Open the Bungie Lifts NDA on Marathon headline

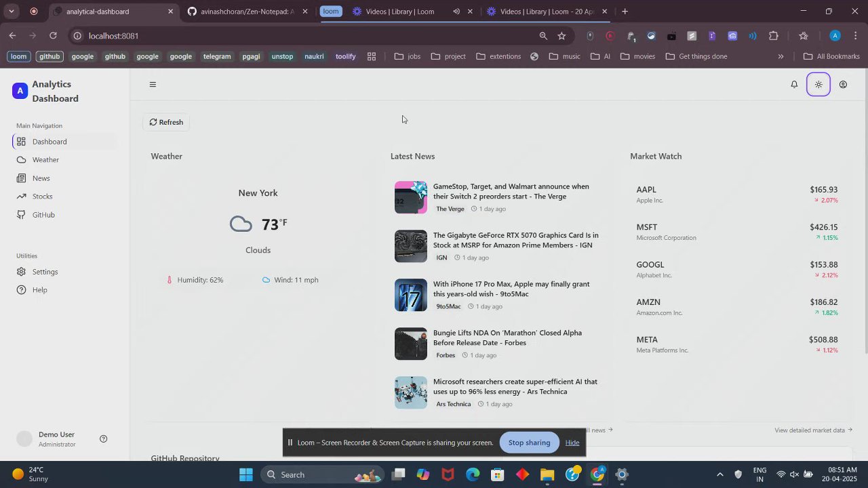pyautogui.click(x=507, y=338)
